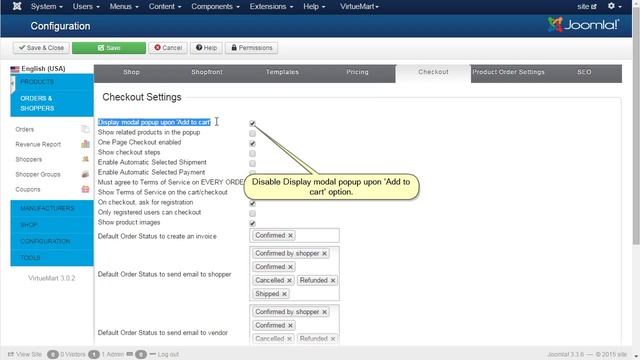Collapse the sidebar using the arrow handle

[12, 84]
